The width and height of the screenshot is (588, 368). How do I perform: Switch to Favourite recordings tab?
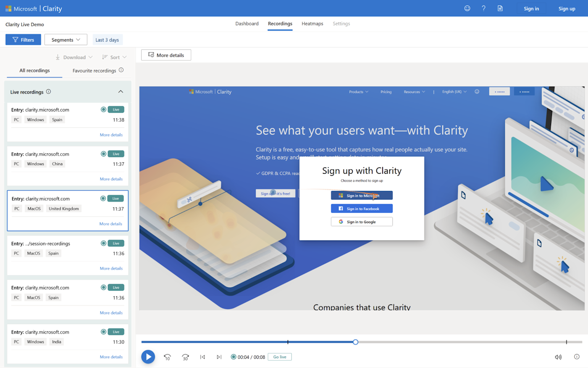click(x=94, y=71)
